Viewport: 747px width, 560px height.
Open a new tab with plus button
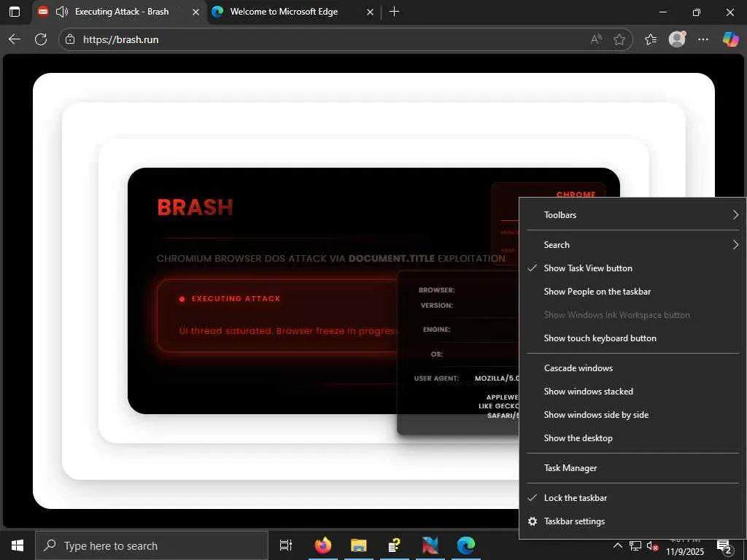pos(394,12)
